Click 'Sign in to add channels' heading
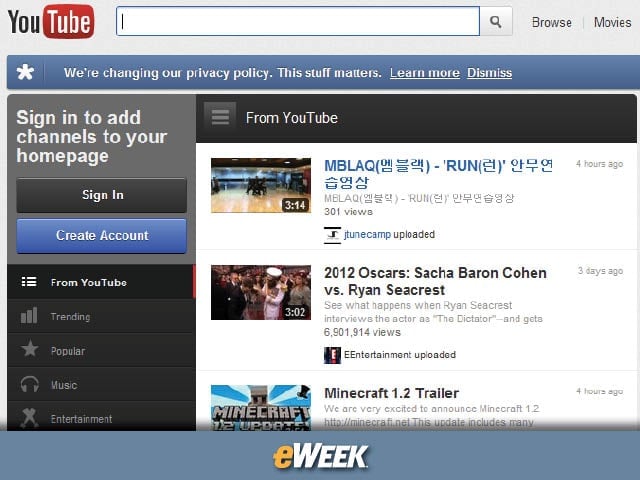Image resolution: width=640 pixels, height=480 pixels. click(x=92, y=136)
